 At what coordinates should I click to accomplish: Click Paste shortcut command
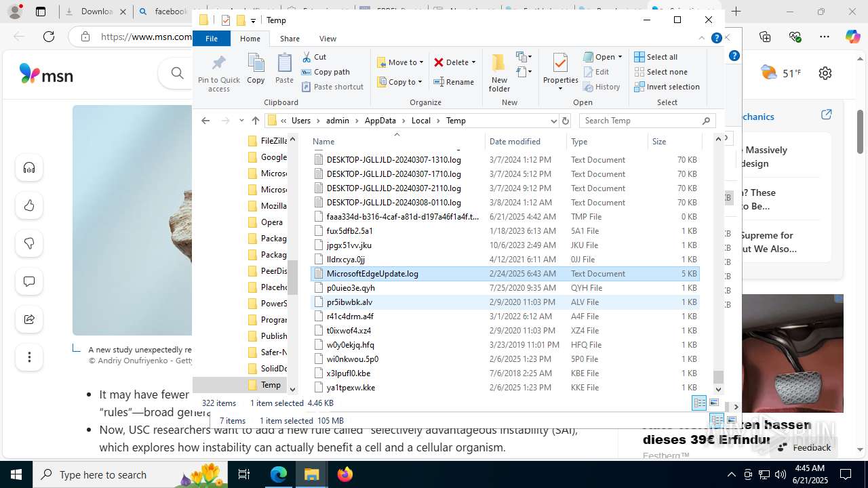pyautogui.click(x=332, y=87)
